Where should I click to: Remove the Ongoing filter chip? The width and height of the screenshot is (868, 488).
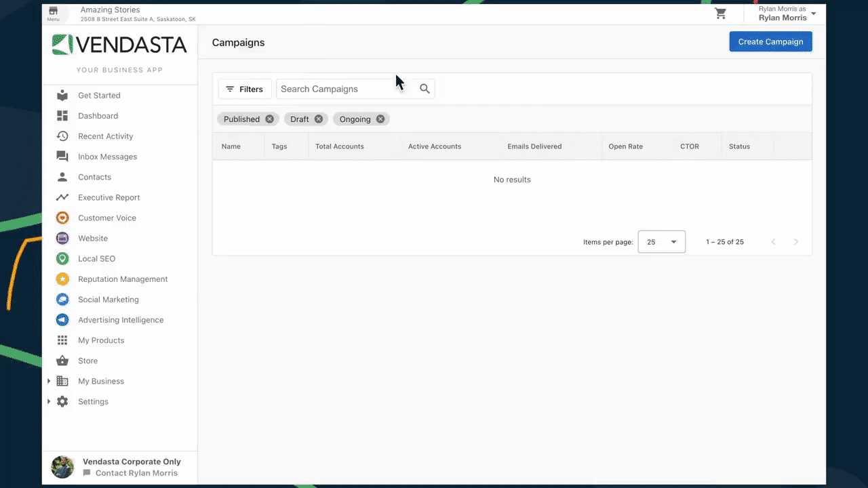coord(380,119)
